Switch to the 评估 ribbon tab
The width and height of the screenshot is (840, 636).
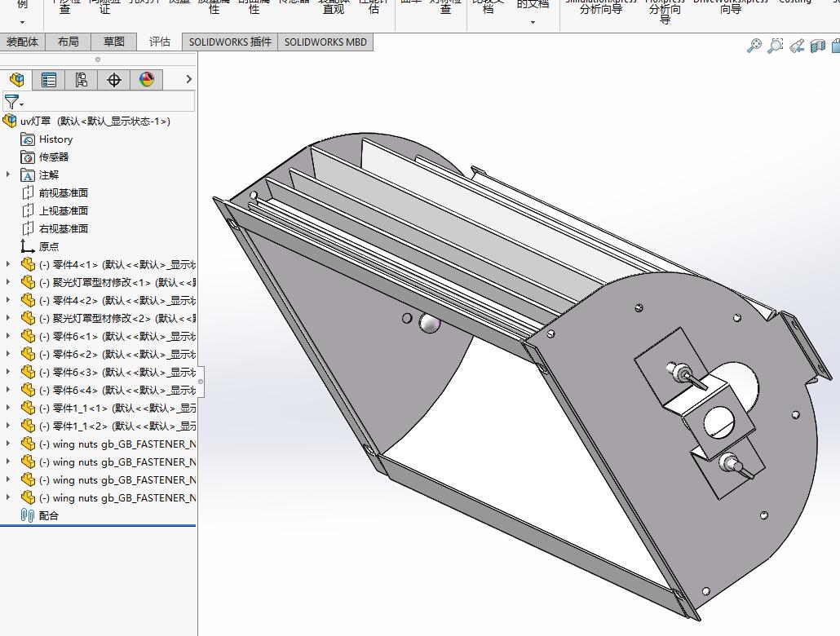click(x=160, y=42)
